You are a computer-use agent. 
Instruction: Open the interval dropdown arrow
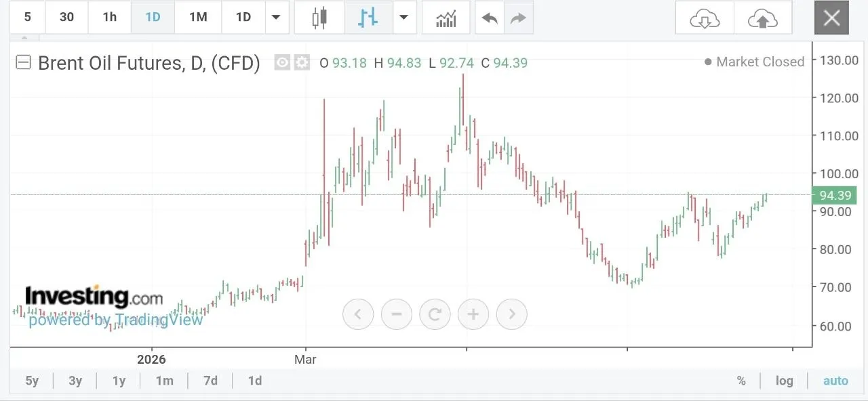click(276, 18)
